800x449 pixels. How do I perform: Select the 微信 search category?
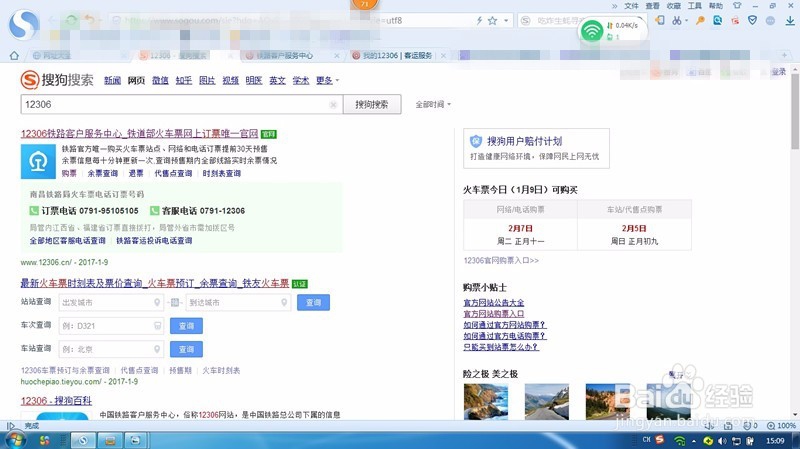click(x=160, y=80)
